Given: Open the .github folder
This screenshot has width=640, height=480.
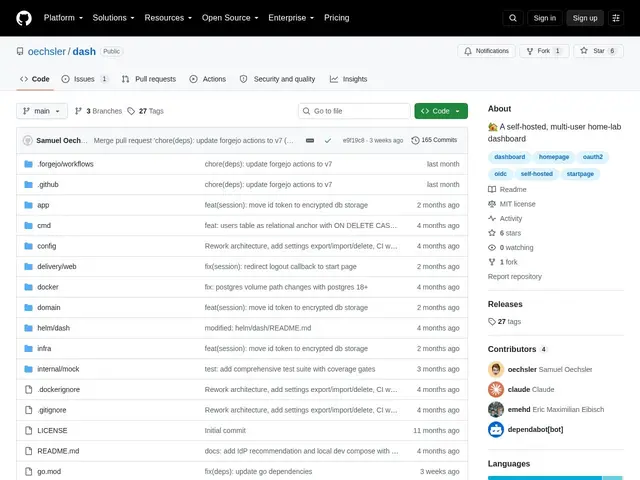Looking at the screenshot, I should (x=48, y=184).
